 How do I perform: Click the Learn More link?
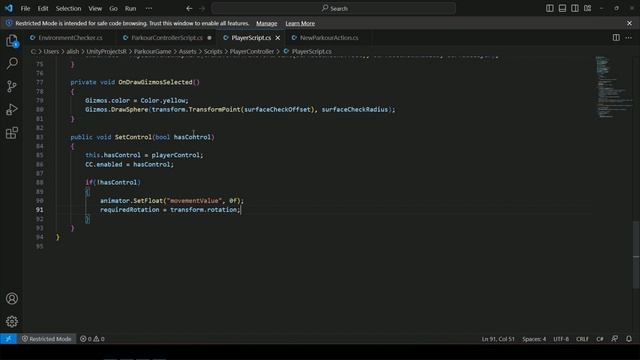[300, 23]
